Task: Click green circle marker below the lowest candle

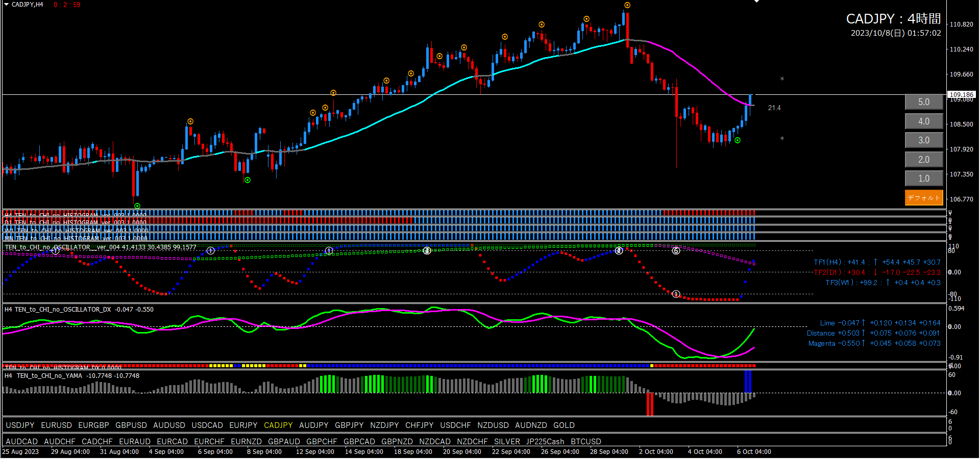Action: coord(137,206)
